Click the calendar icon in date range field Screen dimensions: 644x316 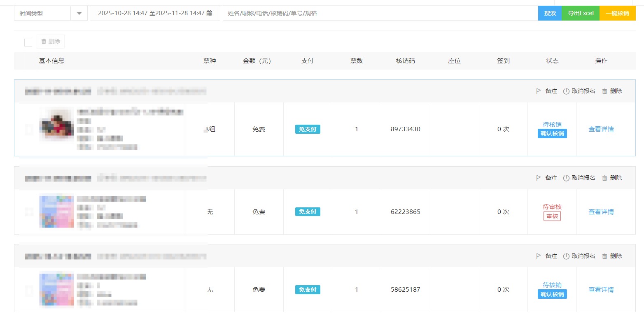click(209, 13)
